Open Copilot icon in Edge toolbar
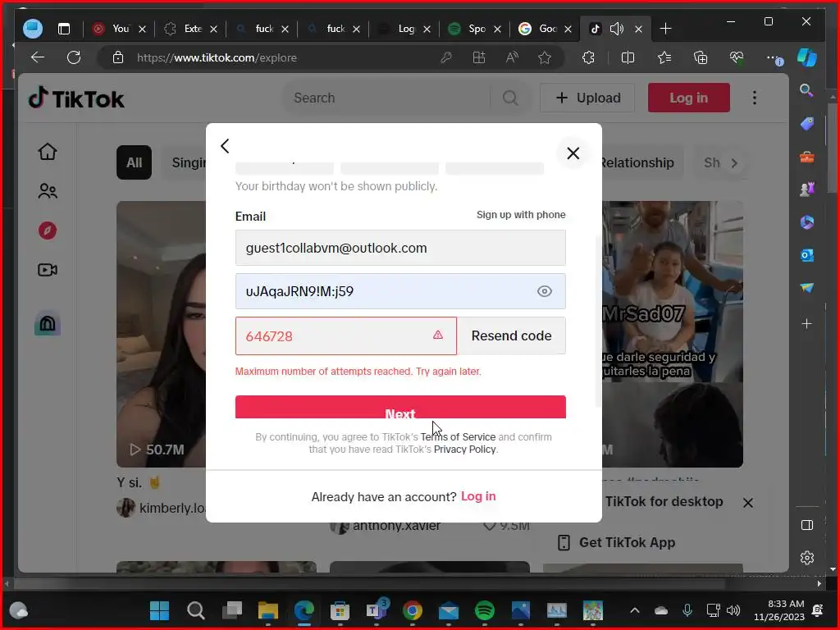Screen dimensions: 840x630 [x=807, y=57]
